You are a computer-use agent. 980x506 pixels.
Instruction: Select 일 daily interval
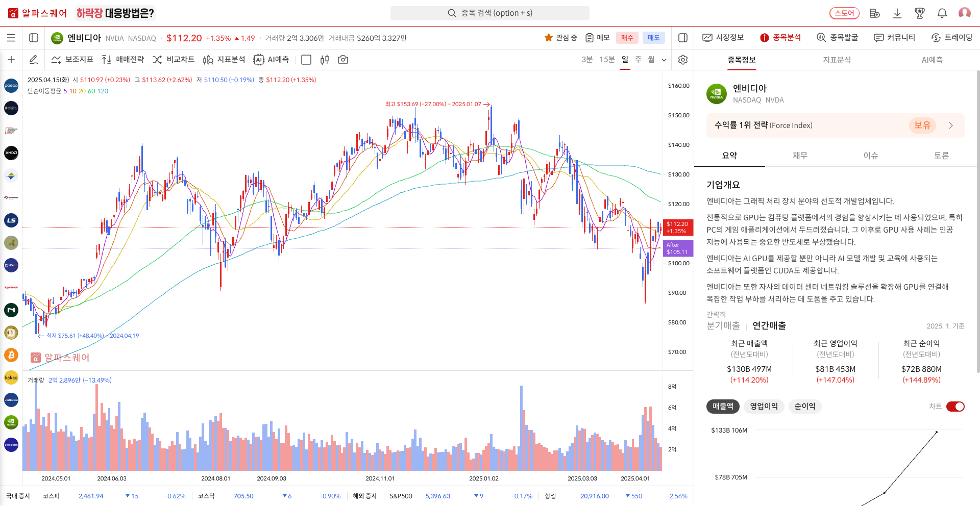pyautogui.click(x=625, y=60)
